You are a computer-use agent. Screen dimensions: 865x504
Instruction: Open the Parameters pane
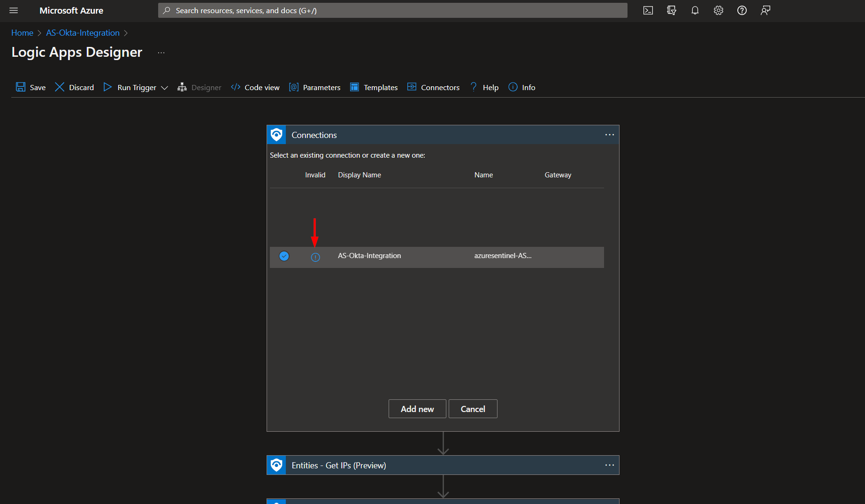pyautogui.click(x=314, y=87)
